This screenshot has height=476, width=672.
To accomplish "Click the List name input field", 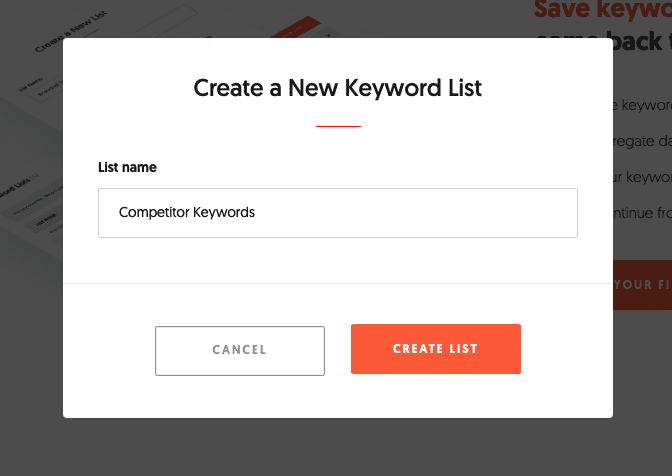I will [x=337, y=213].
